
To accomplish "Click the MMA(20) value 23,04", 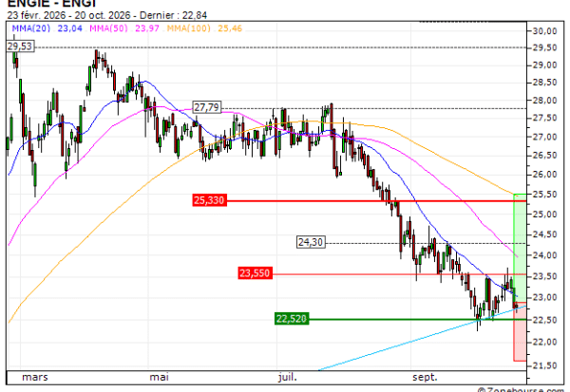I will (69, 28).
